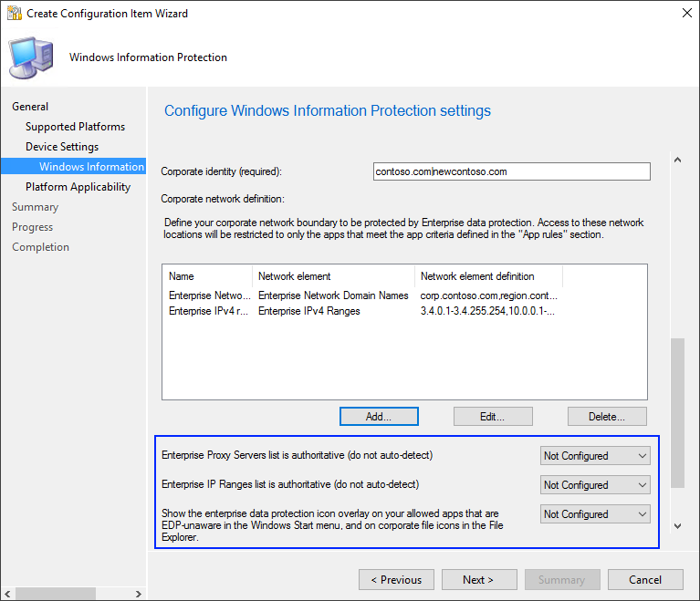Viewport: 700px width, 601px height.
Task: Click the vertical scrollbar down arrow
Action: [676, 526]
